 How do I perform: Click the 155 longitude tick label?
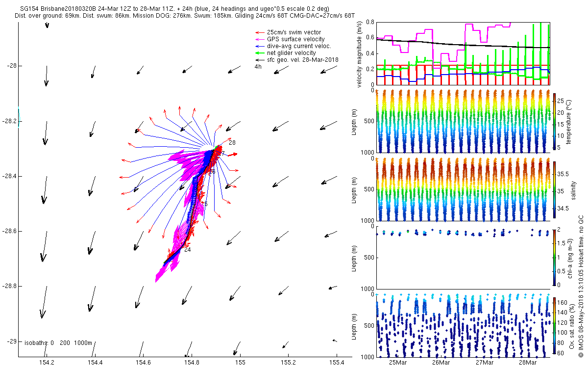240,362
